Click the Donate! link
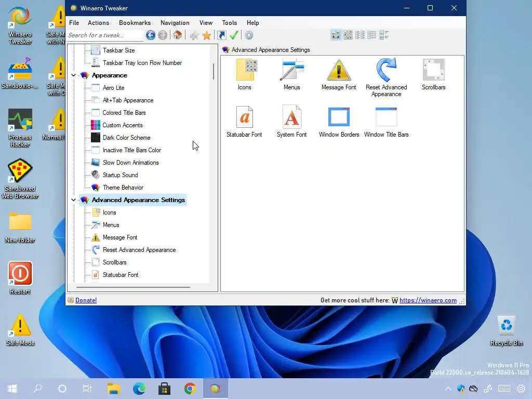Image resolution: width=532 pixels, height=399 pixels. click(86, 300)
